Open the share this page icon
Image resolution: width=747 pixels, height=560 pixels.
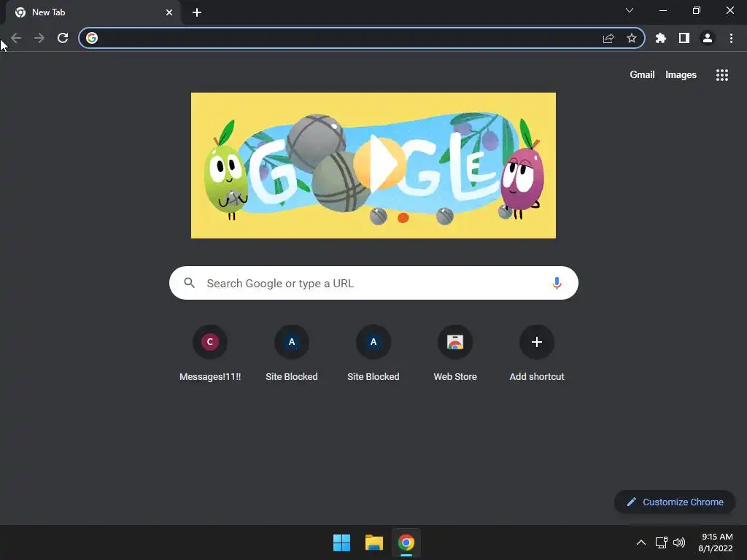pos(608,38)
